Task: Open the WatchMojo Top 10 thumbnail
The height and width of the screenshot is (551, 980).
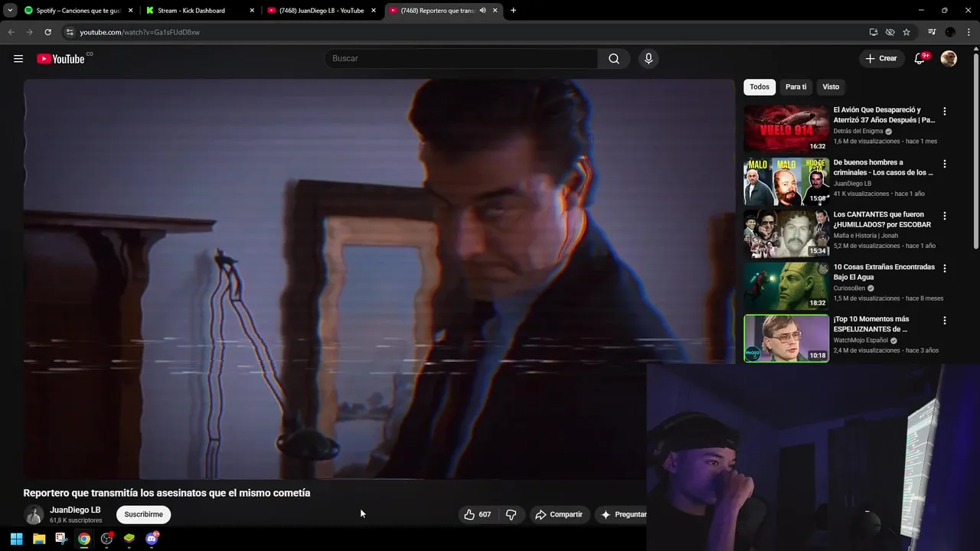Action: [786, 338]
